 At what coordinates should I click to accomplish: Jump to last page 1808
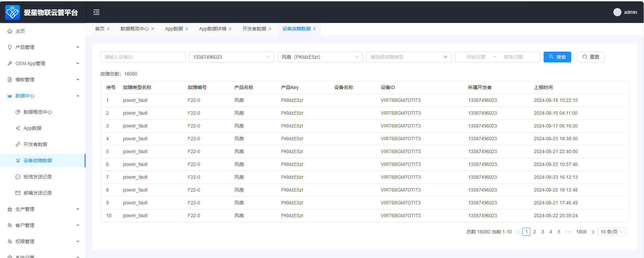[x=581, y=232]
